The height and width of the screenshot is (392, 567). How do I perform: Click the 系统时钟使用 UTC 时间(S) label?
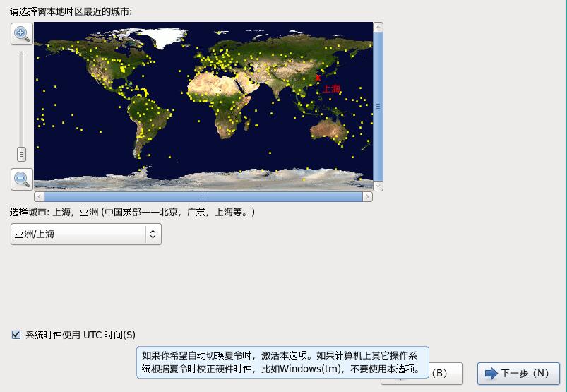(x=80, y=335)
